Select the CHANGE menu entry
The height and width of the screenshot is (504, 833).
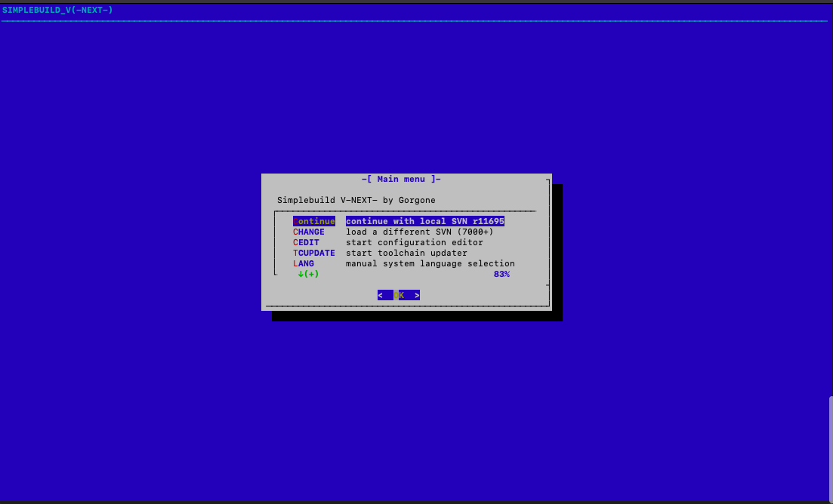coord(308,232)
